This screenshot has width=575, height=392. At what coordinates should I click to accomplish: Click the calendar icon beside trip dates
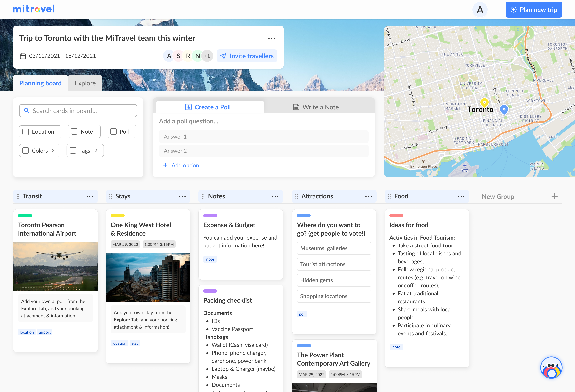[23, 56]
